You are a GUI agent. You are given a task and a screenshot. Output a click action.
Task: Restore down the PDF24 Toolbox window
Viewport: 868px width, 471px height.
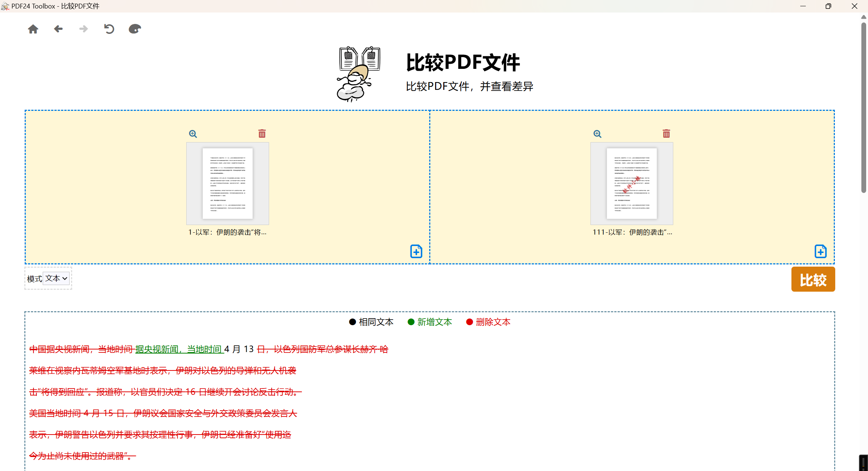(828, 6)
